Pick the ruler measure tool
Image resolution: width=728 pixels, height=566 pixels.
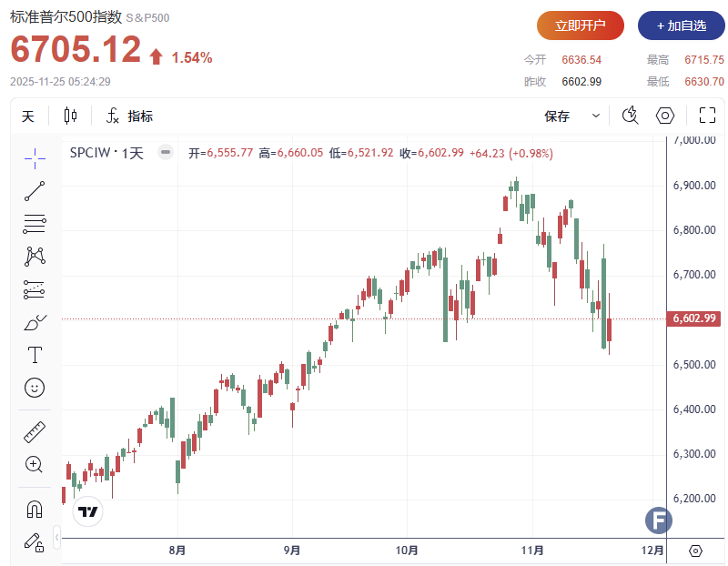pyautogui.click(x=35, y=432)
